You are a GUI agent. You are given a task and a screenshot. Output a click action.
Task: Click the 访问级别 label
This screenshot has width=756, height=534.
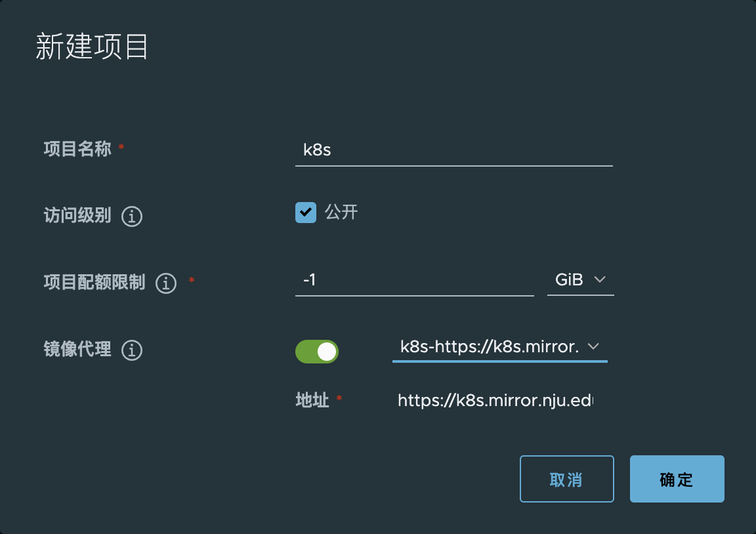pyautogui.click(x=77, y=215)
